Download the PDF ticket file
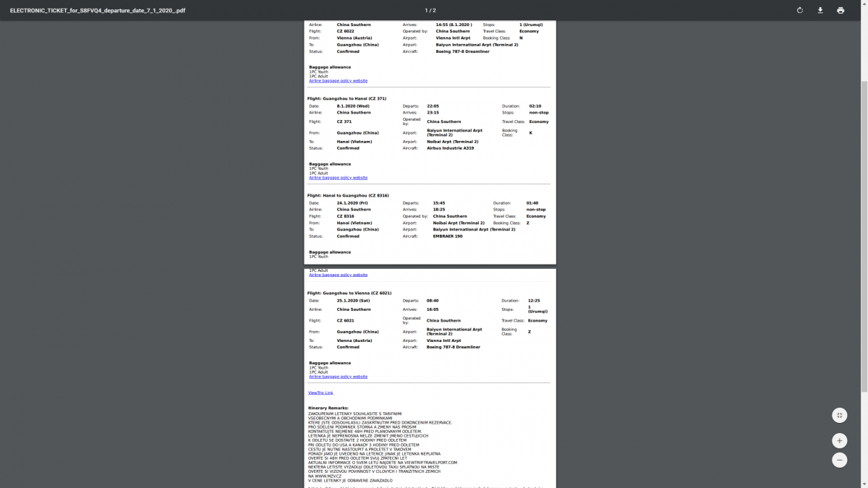Viewport: 868px width, 488px height. coord(820,10)
